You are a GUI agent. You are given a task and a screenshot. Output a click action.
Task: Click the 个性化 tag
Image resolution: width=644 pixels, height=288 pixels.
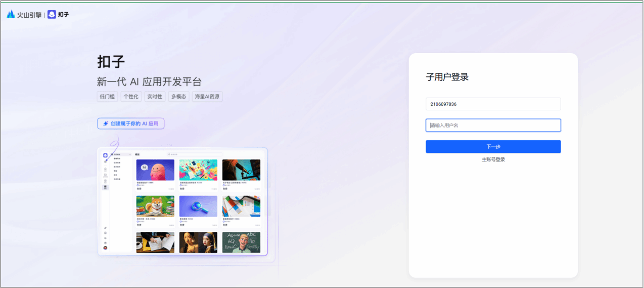(x=131, y=97)
